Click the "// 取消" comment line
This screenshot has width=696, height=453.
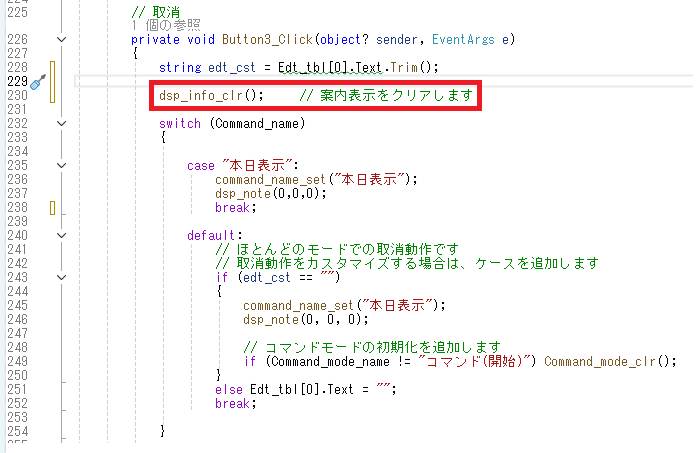[x=153, y=11]
